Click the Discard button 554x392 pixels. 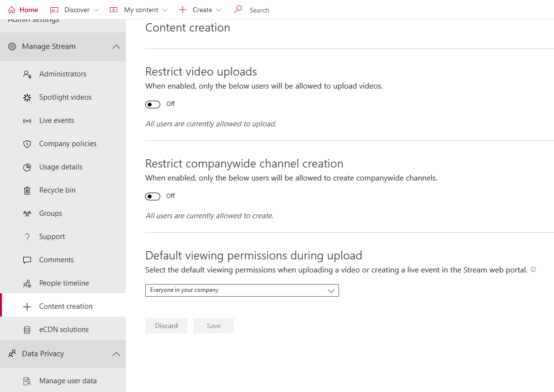(x=166, y=326)
